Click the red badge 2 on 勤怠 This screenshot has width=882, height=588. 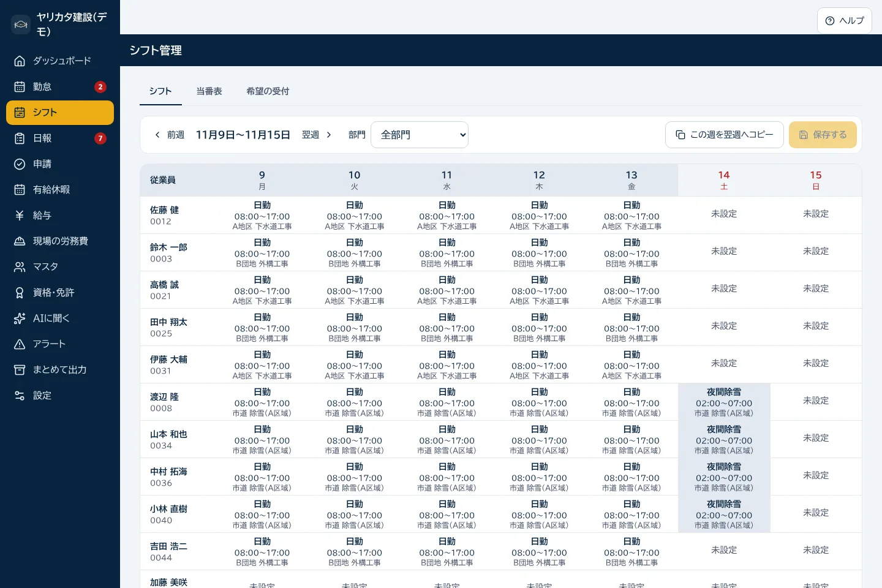[x=100, y=86]
